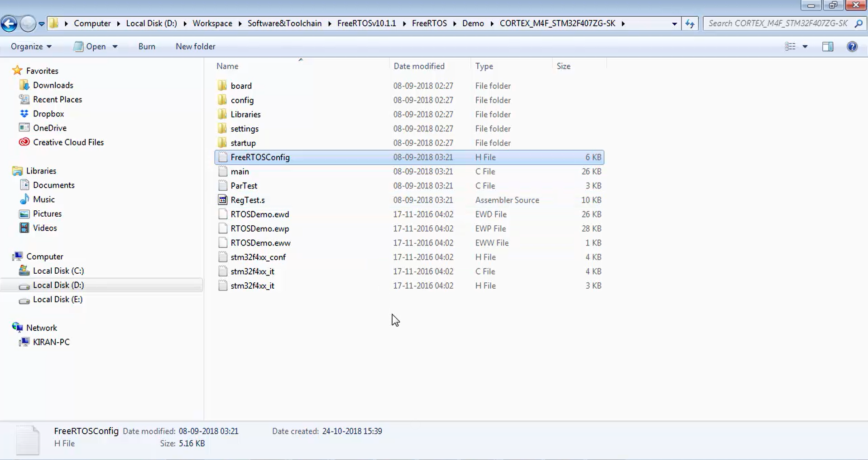This screenshot has height=460, width=868.
Task: Expand subfolders arrow after Demo breadcrumb
Action: (x=492, y=24)
